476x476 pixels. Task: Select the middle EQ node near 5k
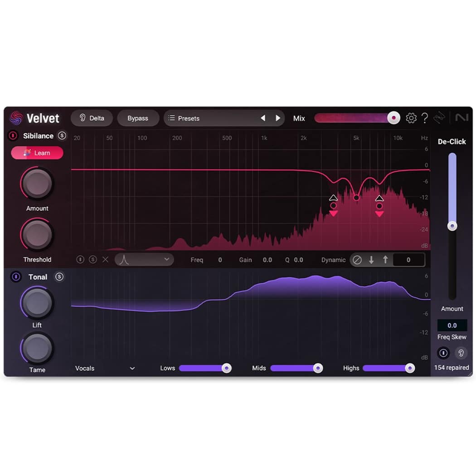coord(356,198)
